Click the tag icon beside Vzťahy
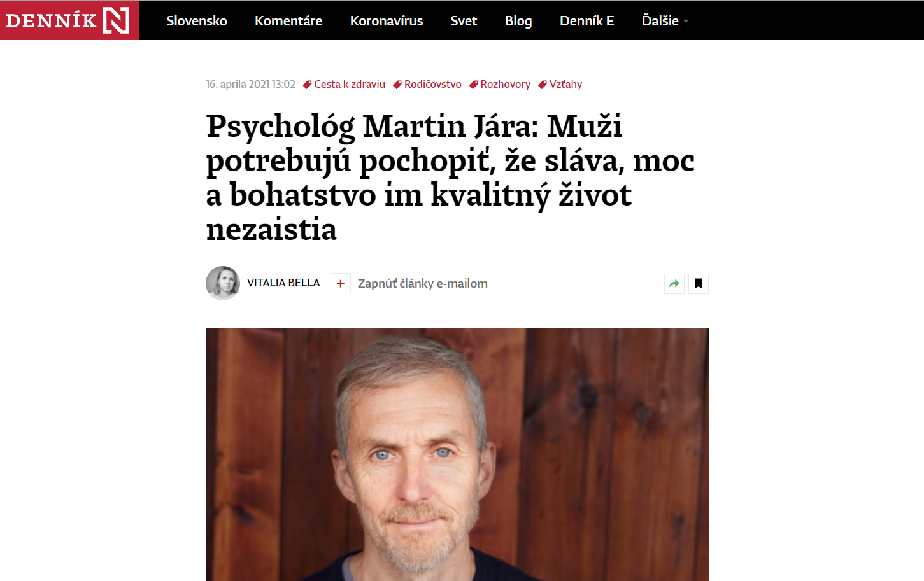This screenshot has height=581, width=924. (x=543, y=85)
